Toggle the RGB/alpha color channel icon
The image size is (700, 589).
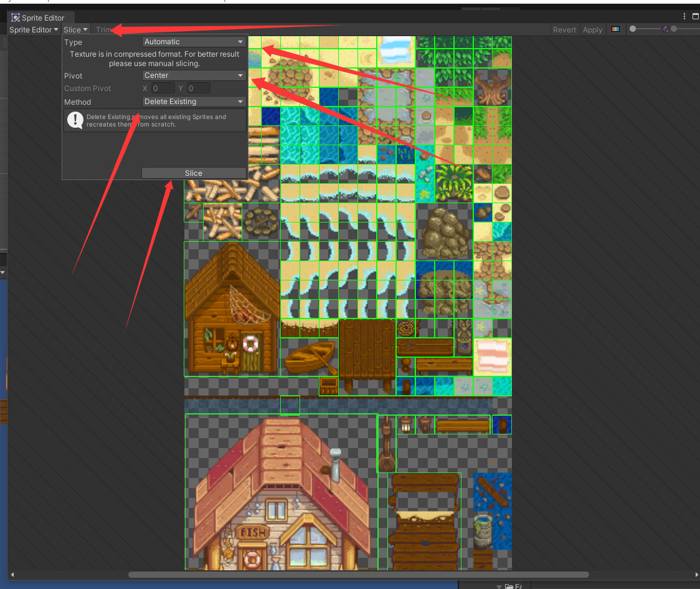tap(616, 29)
